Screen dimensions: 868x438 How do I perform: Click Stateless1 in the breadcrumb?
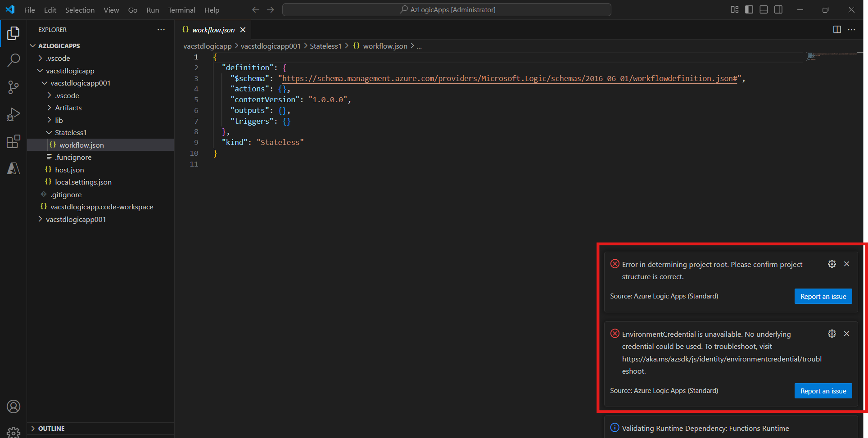(325, 46)
